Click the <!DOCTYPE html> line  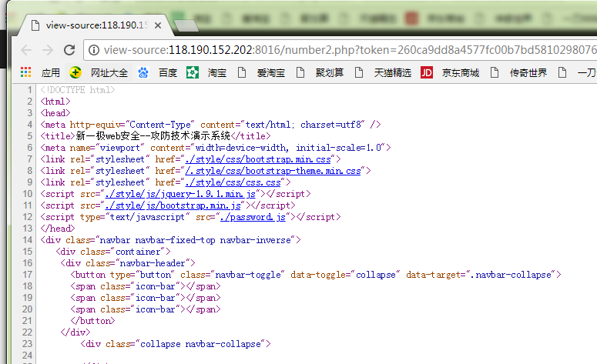pyautogui.click(x=78, y=90)
